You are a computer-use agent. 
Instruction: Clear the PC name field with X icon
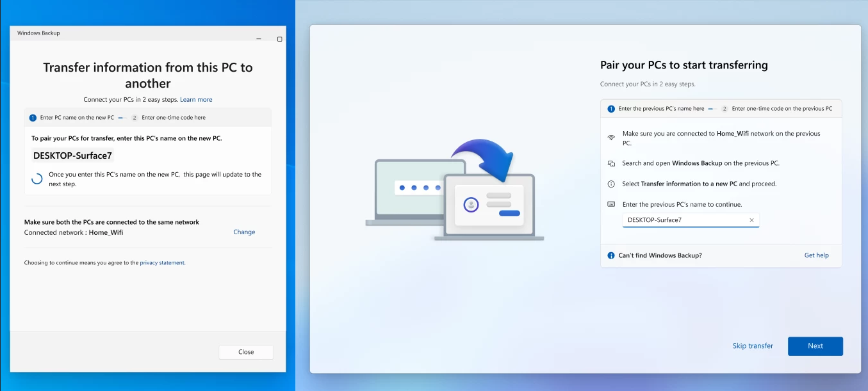click(751, 220)
